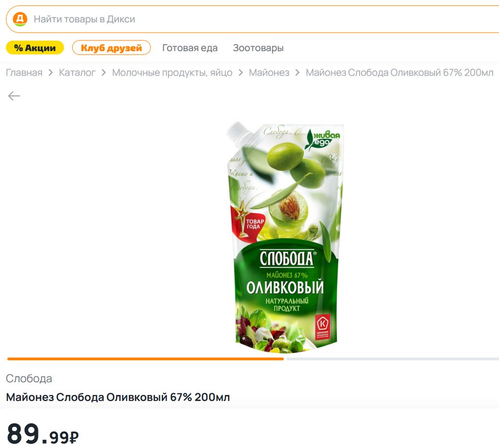Click the chevron after Каталог breadcrumb
This screenshot has height=448, width=499.
pyautogui.click(x=104, y=73)
